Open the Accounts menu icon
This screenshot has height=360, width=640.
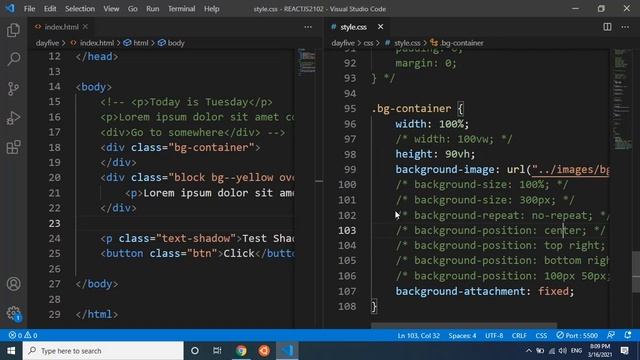point(13,284)
